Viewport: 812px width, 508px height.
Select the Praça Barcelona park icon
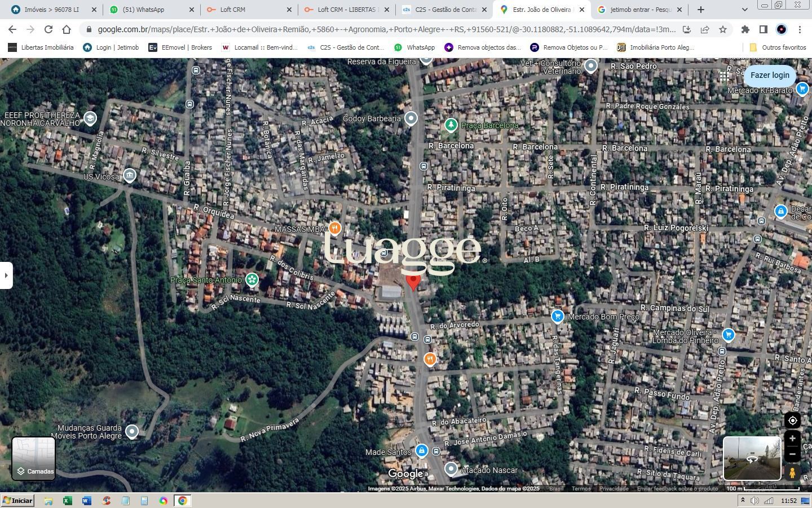451,125
